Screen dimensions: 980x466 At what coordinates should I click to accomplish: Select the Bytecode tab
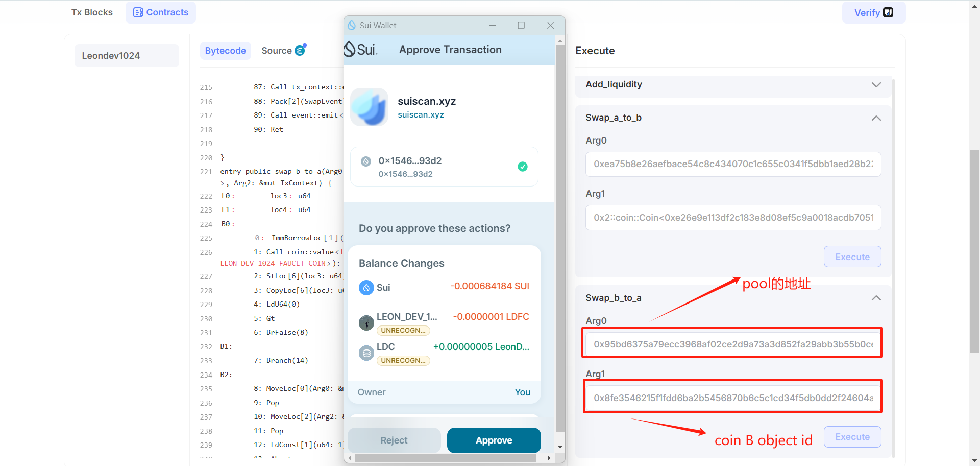226,51
